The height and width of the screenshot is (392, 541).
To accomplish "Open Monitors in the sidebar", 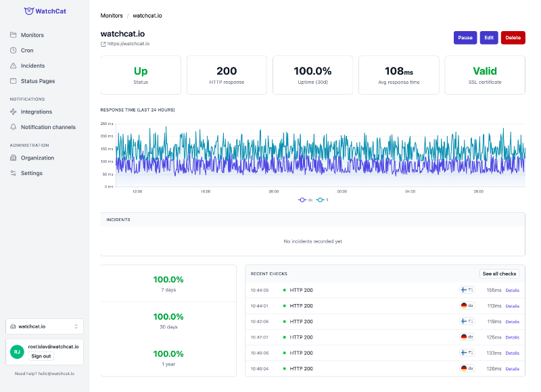I will coord(32,35).
